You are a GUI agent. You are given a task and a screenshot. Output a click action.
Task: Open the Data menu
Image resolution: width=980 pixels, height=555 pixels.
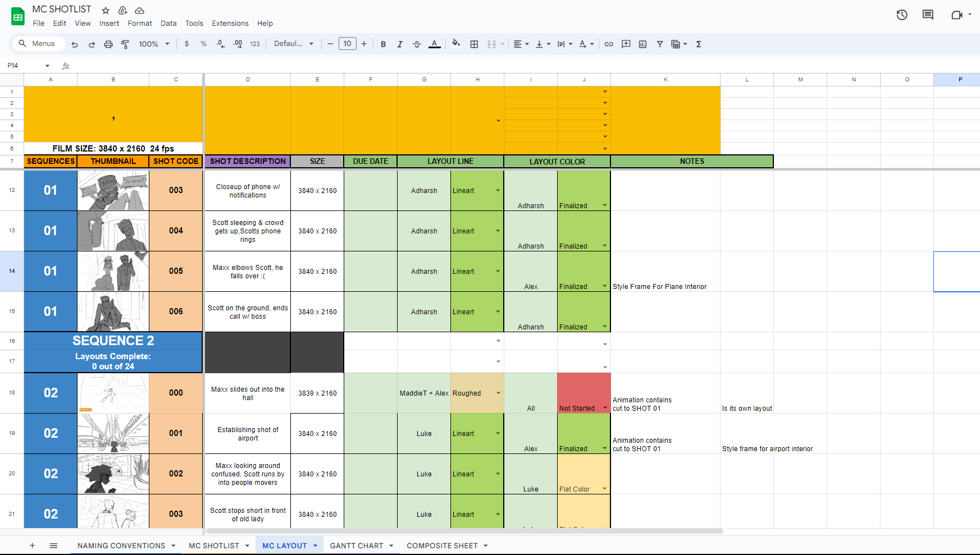pos(168,23)
